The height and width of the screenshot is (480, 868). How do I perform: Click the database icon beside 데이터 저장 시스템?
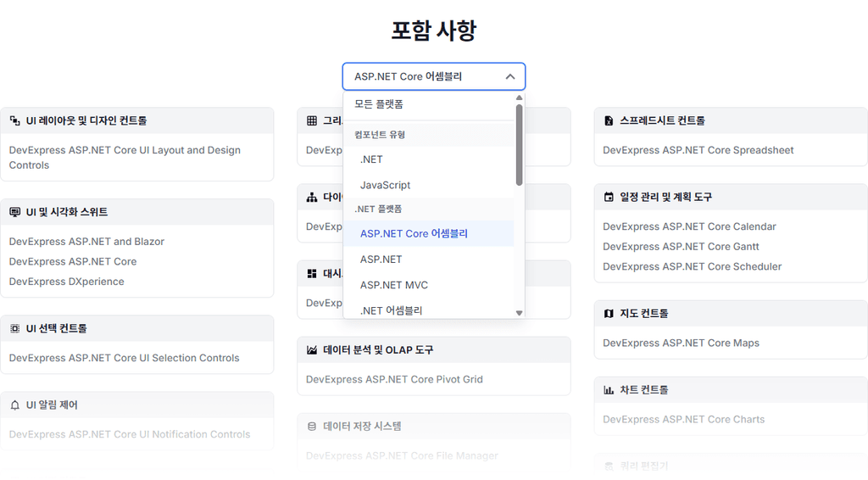312,427
